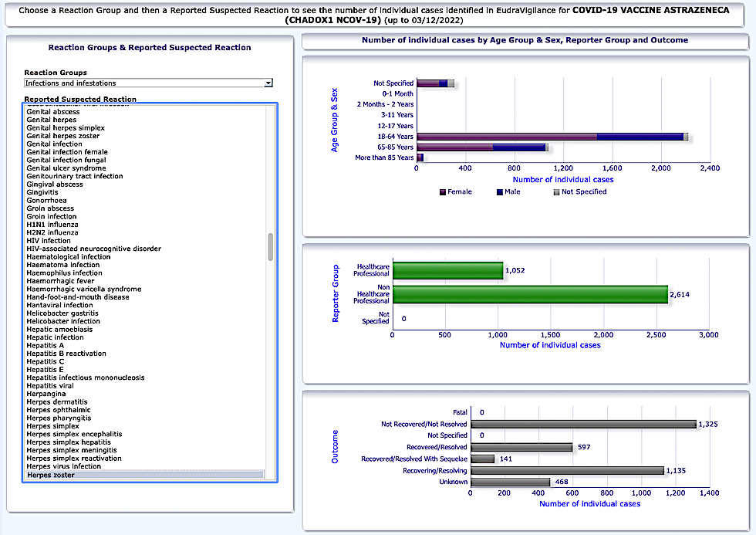Click the outcome bar labeled 597
Screen dimensions: 756x535
click(521, 447)
